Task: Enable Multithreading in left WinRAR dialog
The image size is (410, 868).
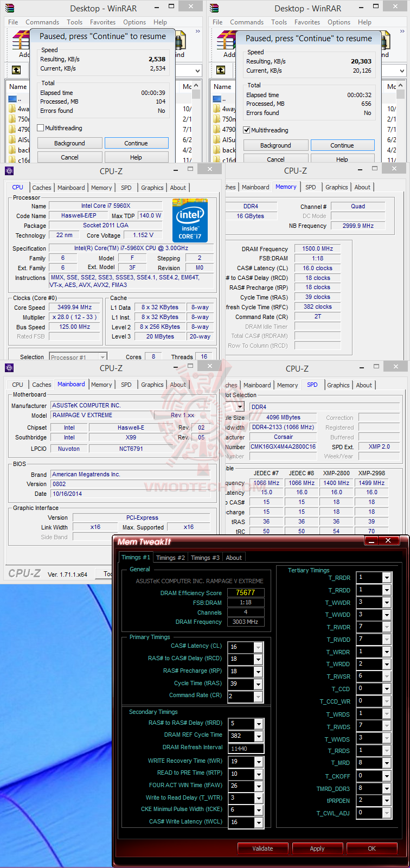Action: pyautogui.click(x=40, y=128)
